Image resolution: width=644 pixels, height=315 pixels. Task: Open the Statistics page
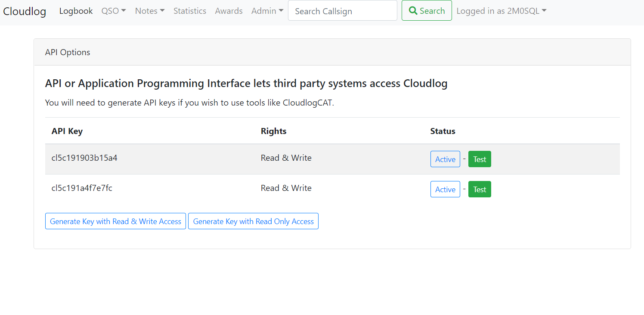[189, 11]
